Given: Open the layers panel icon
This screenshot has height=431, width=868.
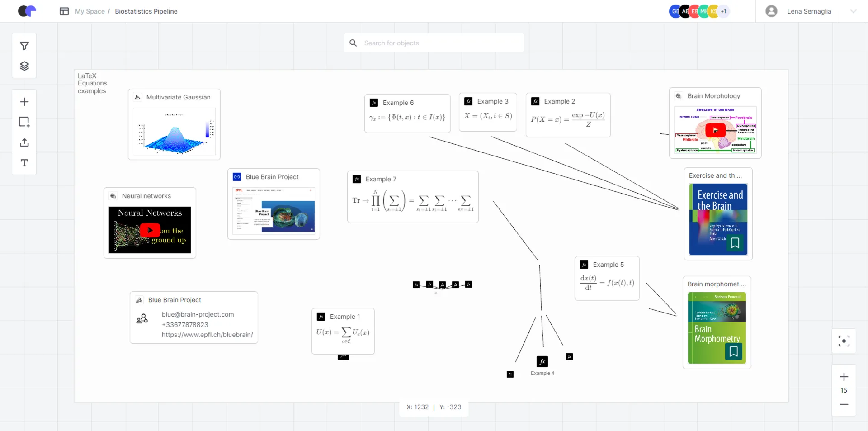Looking at the screenshot, I should (x=24, y=66).
